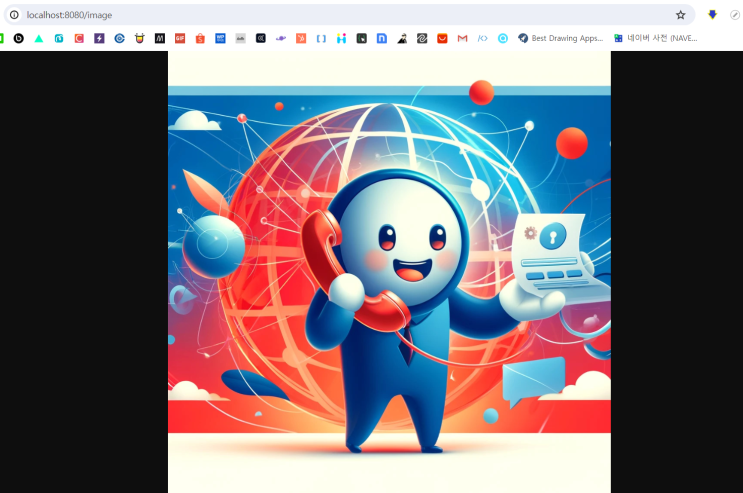Open the black circle 'b' bookmark
Image resolution: width=743 pixels, height=493 pixels.
pyautogui.click(x=18, y=38)
